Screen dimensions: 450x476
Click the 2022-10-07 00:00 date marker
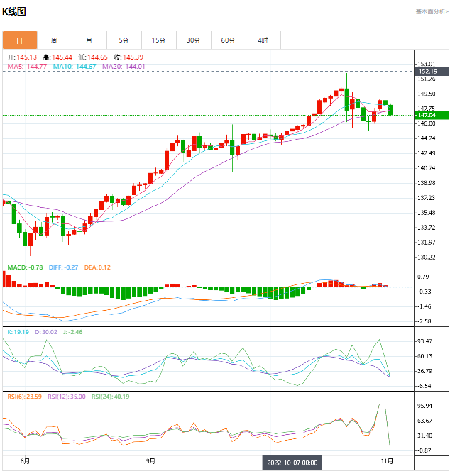(292, 463)
